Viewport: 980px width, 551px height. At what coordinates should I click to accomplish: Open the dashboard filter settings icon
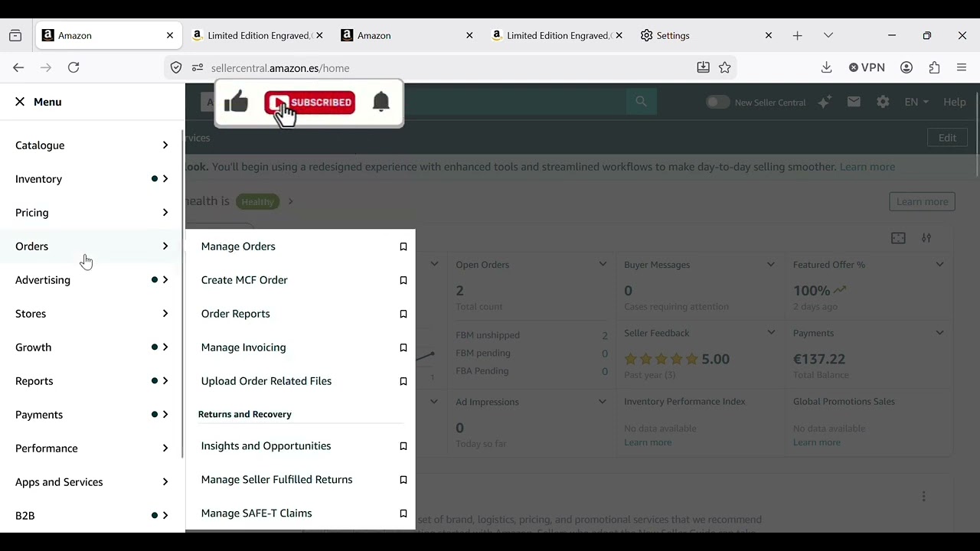click(926, 238)
